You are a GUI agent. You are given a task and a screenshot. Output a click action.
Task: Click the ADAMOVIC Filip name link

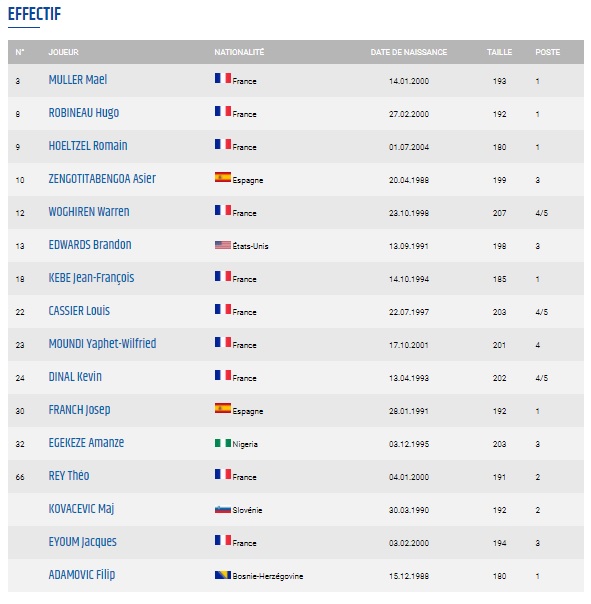pos(82,575)
